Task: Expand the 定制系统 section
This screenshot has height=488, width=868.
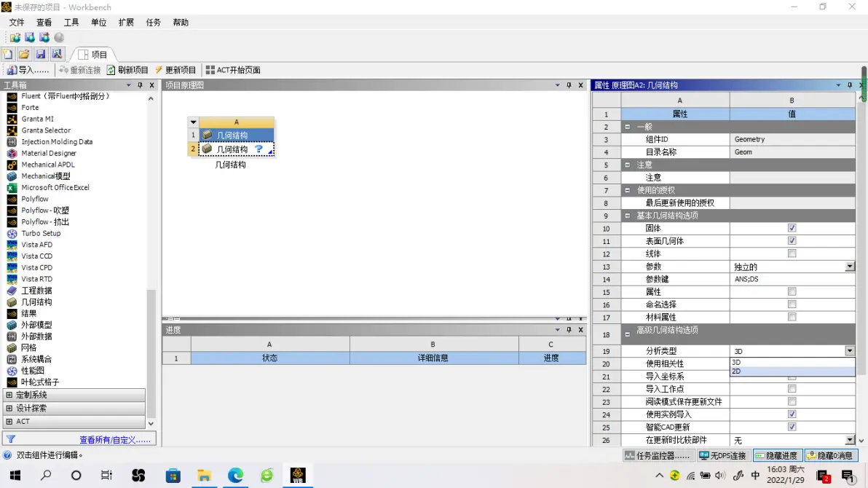Action: (x=9, y=395)
